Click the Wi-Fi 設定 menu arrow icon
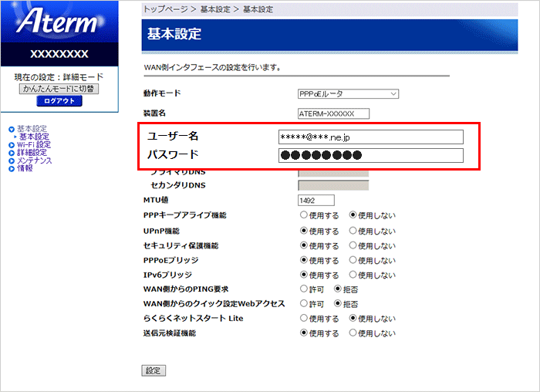The width and height of the screenshot is (540, 392). click(x=11, y=144)
